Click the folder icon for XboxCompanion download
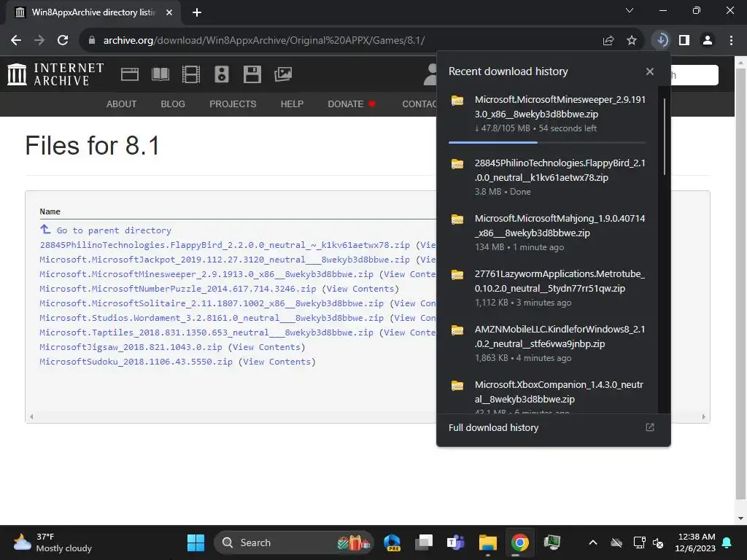Screen dimensions: 747x560 457,385
